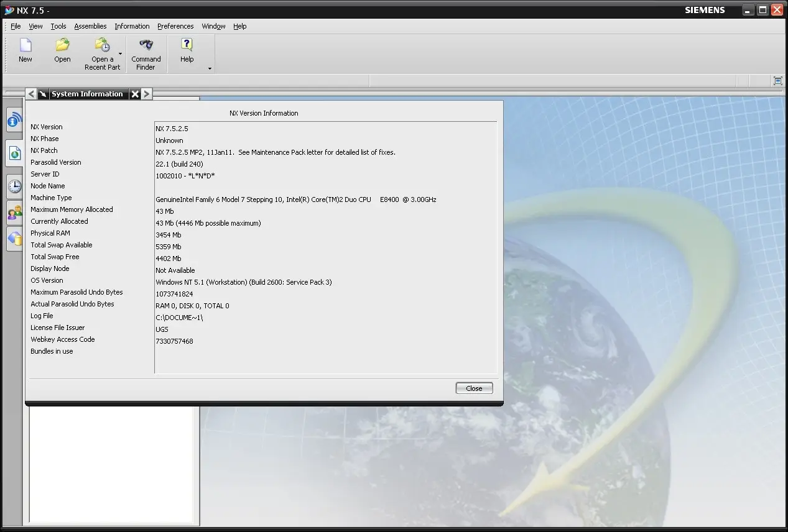Click the NX Patch label
This screenshot has width=788, height=532.
[44, 150]
